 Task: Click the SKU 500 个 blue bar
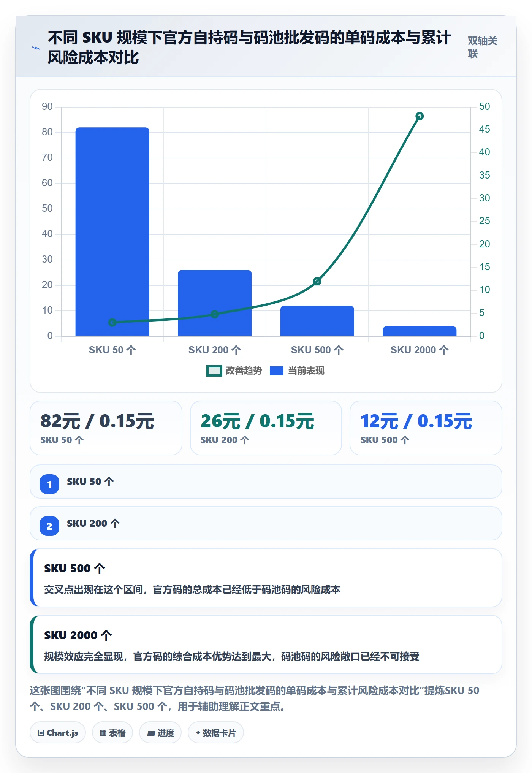317,321
